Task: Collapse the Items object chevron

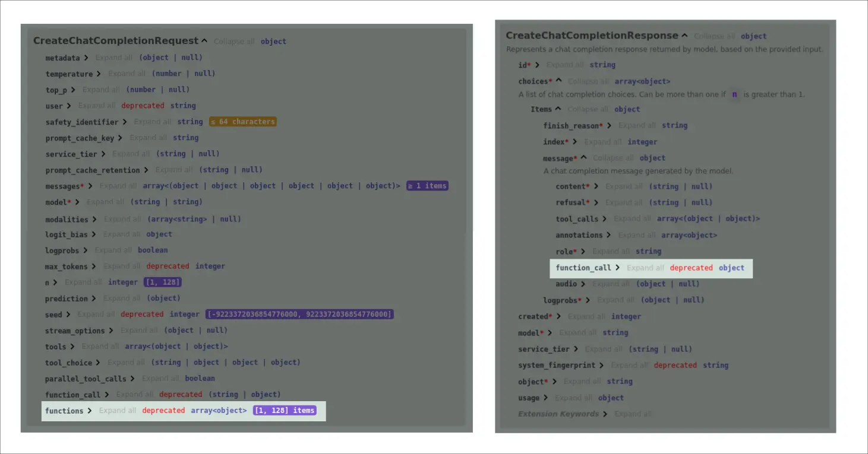Action: (558, 109)
